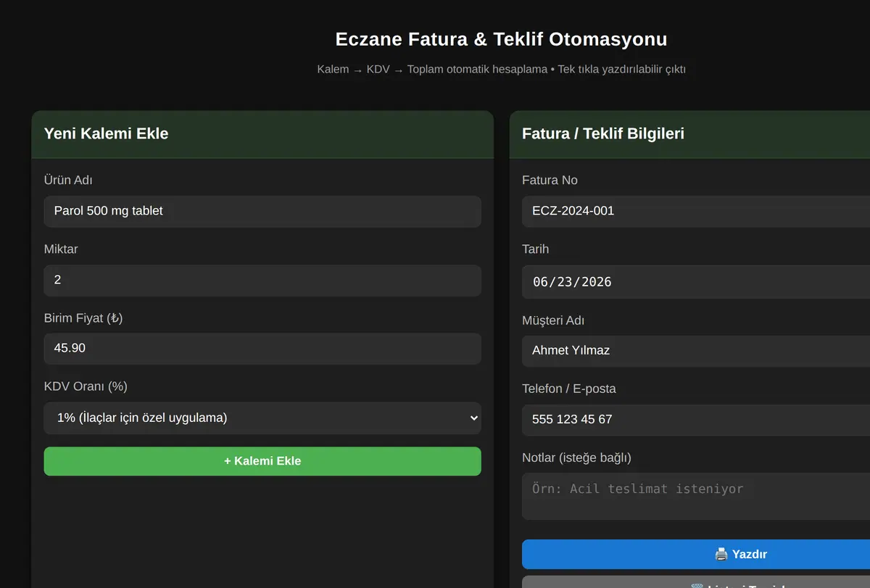The image size is (870, 588).
Task: Click the Telefon / E-posta field
Action: (x=696, y=419)
